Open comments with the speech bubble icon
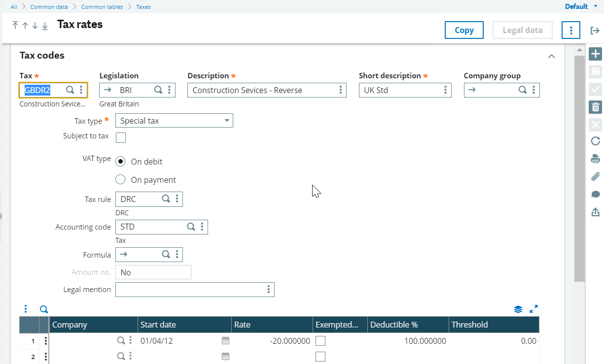604x364 pixels. pos(595,194)
